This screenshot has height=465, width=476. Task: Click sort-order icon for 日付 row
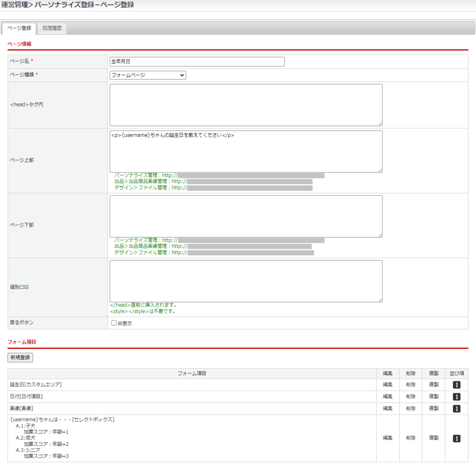click(x=456, y=397)
